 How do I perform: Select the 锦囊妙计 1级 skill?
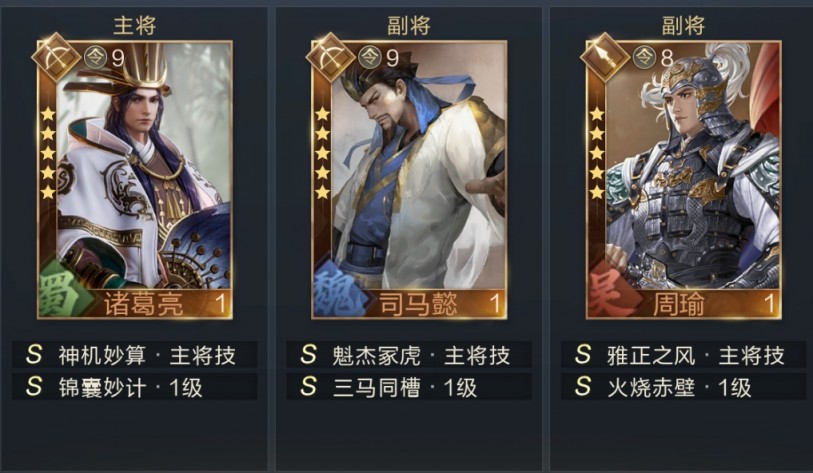(135, 387)
